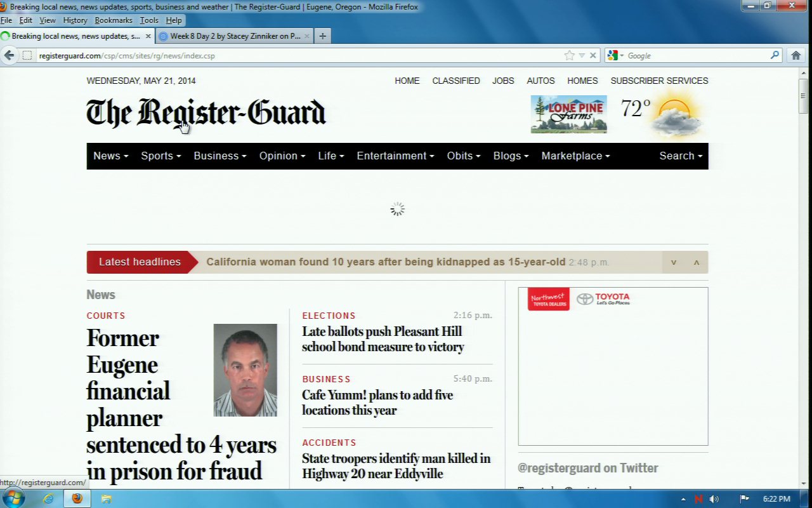
Task: Stop page loading with X icon
Action: pyautogui.click(x=593, y=55)
